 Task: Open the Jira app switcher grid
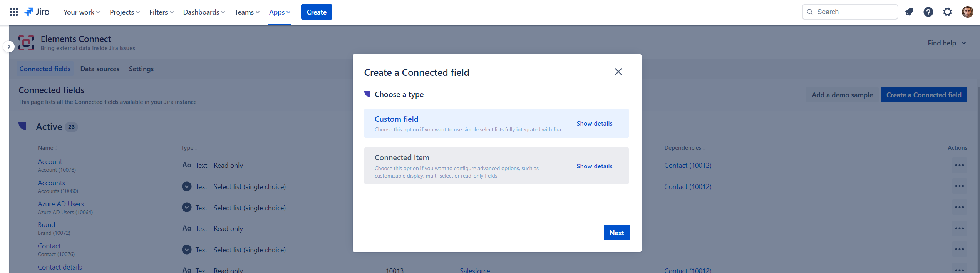click(14, 12)
